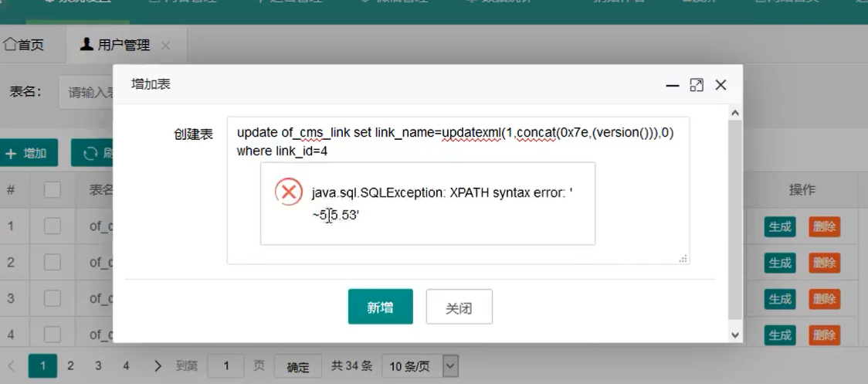Select page 4 in pagination
868x384 pixels.
126,365
